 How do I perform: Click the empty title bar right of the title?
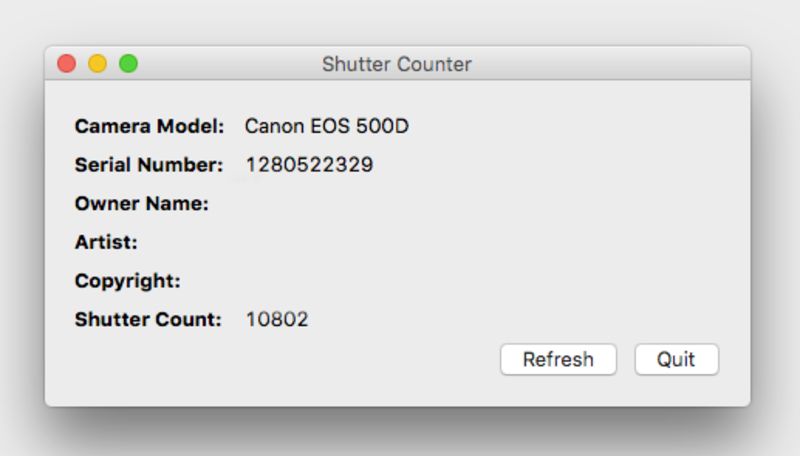coord(620,64)
